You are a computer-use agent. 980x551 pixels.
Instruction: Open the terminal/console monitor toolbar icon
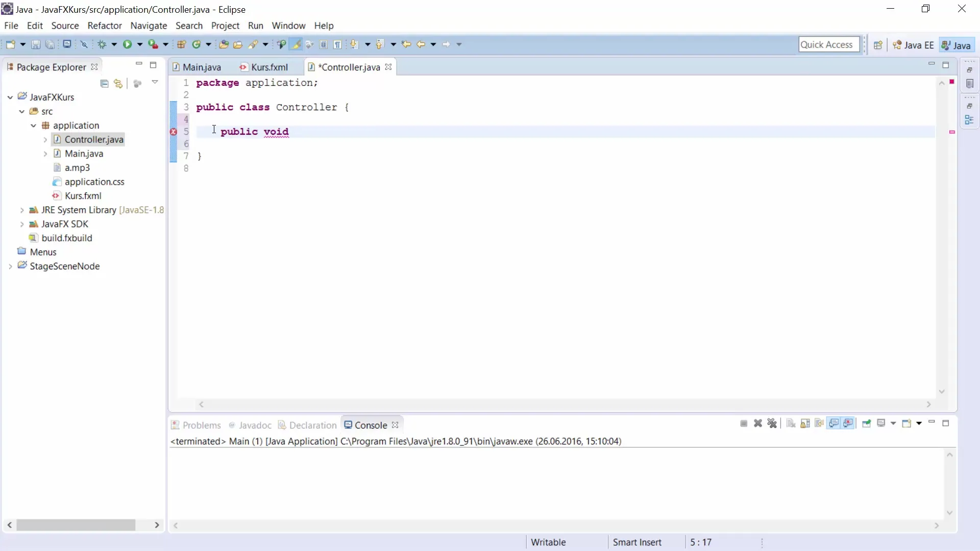(67, 44)
